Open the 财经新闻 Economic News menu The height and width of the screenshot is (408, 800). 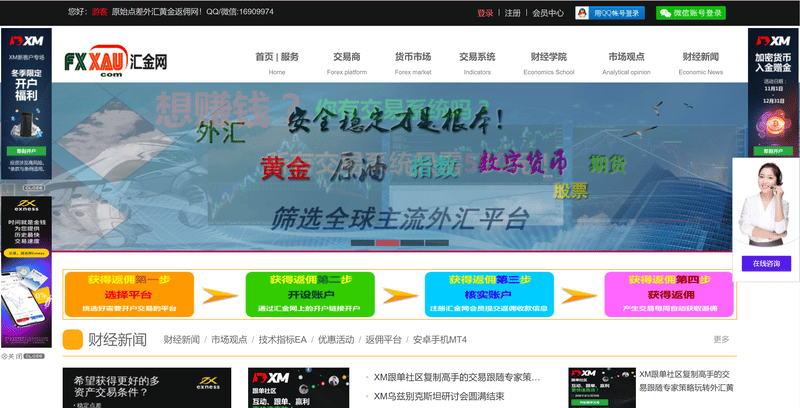(x=701, y=63)
